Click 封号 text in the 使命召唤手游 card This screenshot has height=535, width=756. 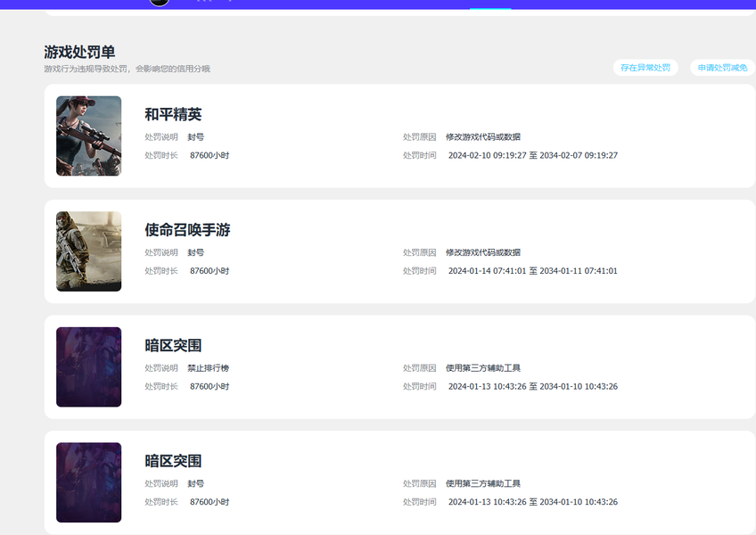196,252
